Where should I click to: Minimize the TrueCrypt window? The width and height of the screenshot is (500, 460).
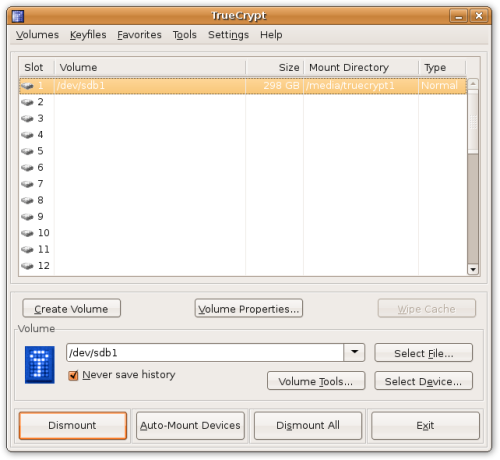[x=459, y=16]
